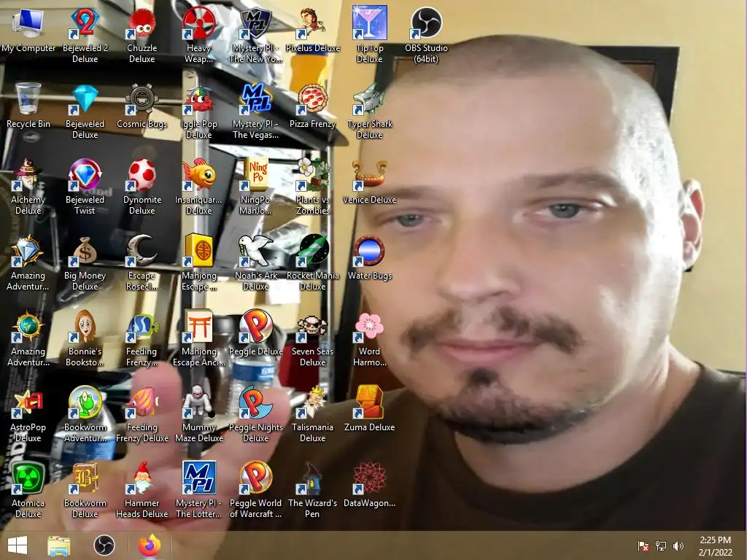This screenshot has width=747, height=560.
Task: Click the Bookworm Deluxe book icon
Action: coord(85,490)
